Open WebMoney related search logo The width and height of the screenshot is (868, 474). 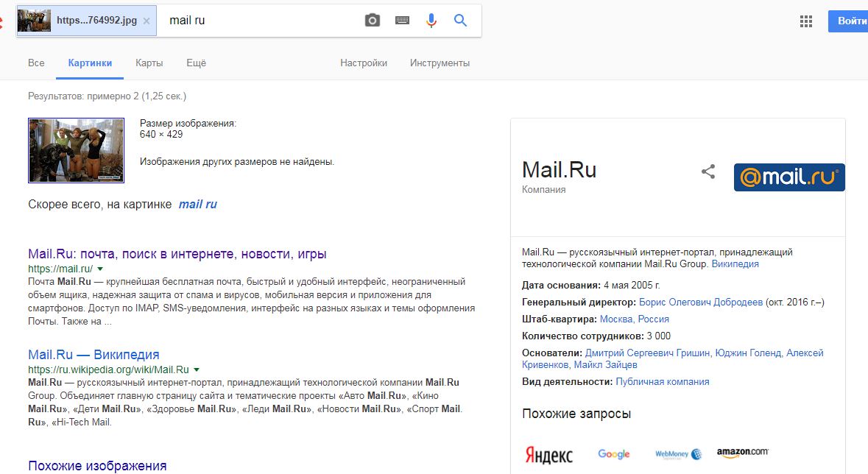pos(678,454)
